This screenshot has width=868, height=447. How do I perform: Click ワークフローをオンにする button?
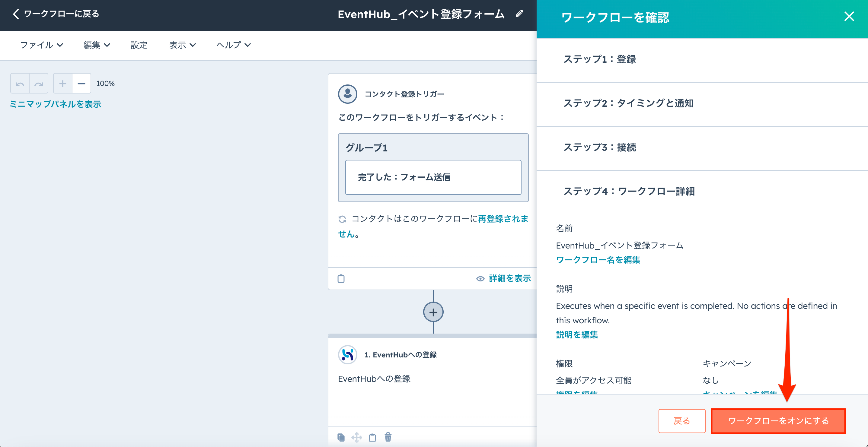point(778,421)
